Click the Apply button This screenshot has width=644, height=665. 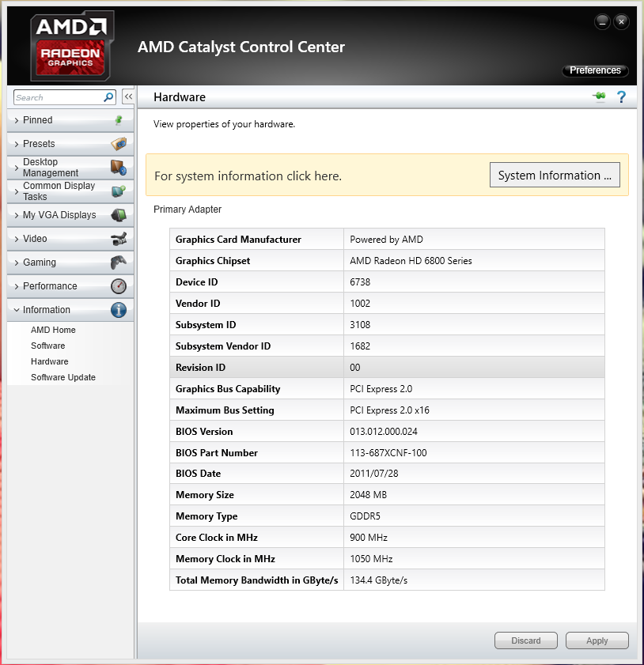[597, 640]
